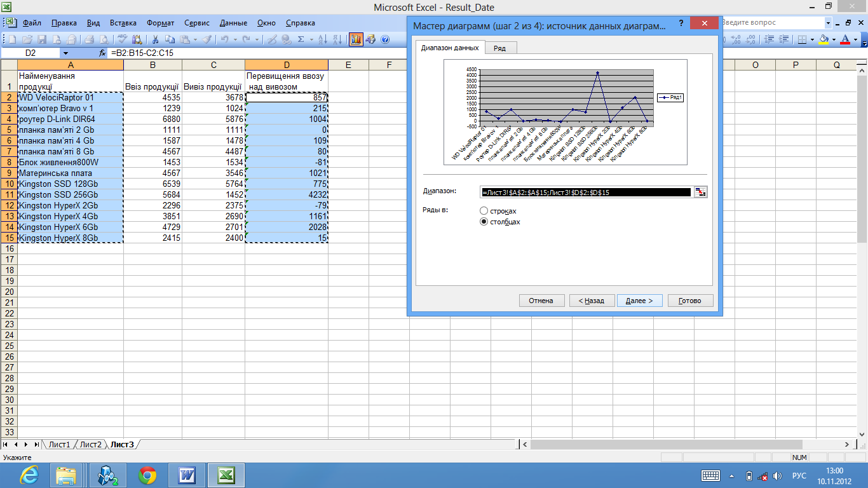Viewport: 868px width, 488px height.
Task: Click the Decrease Indent icon
Action: coord(769,39)
